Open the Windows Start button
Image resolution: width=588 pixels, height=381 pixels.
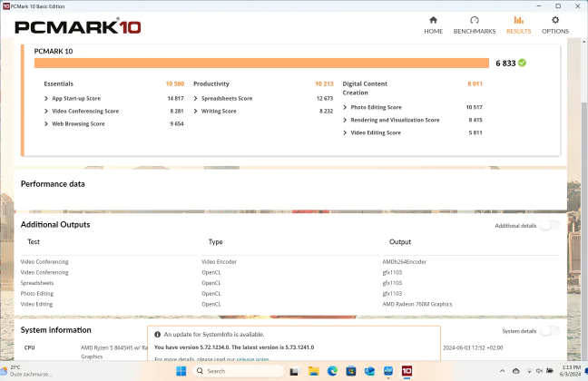coord(181,371)
